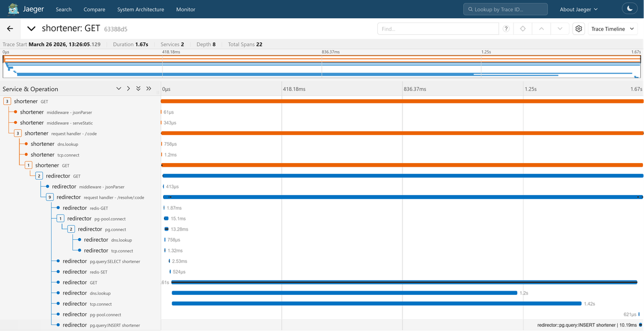This screenshot has height=333, width=644.
Task: Click the locate matches crosshair icon
Action: (x=523, y=29)
